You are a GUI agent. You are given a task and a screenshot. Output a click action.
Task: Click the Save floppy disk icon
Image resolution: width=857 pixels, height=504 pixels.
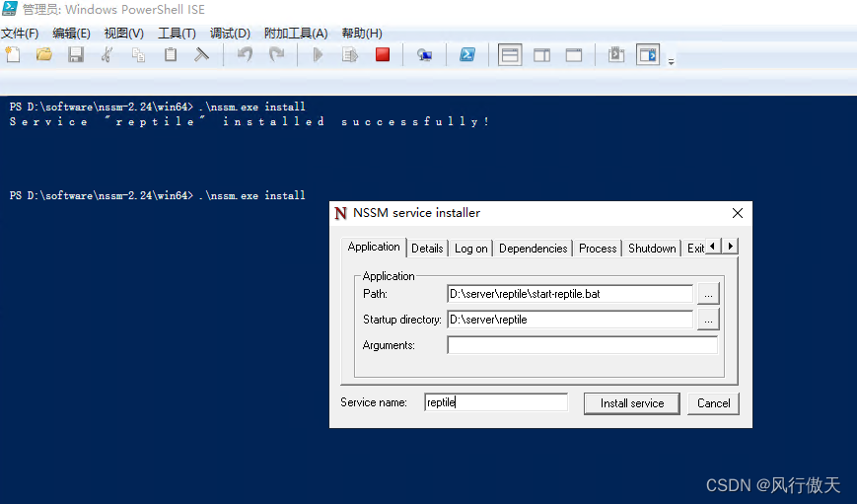75,54
